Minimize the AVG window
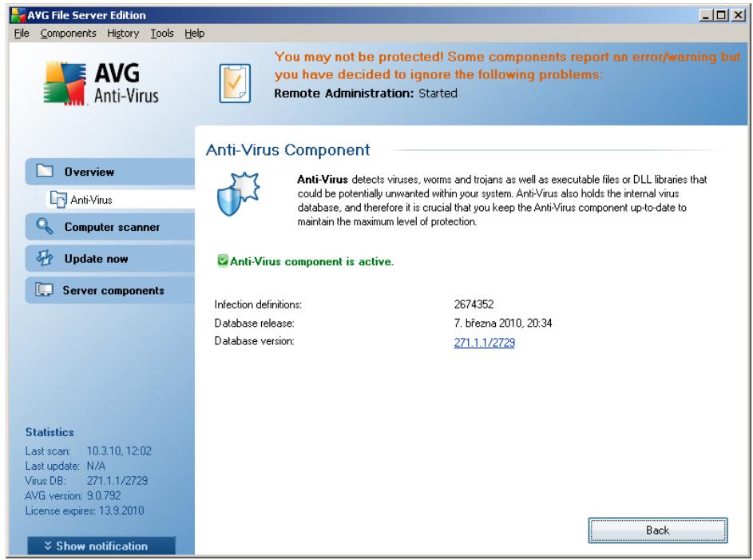 click(x=705, y=15)
